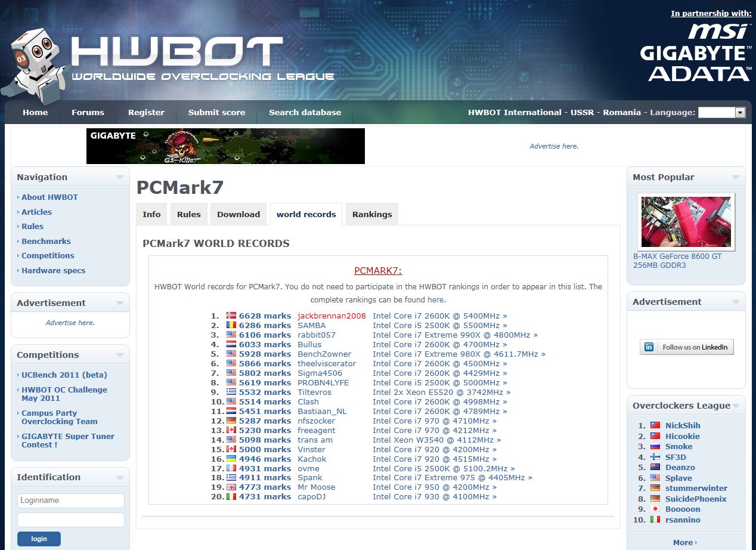Open the PCMARK7: heading link

(378, 270)
